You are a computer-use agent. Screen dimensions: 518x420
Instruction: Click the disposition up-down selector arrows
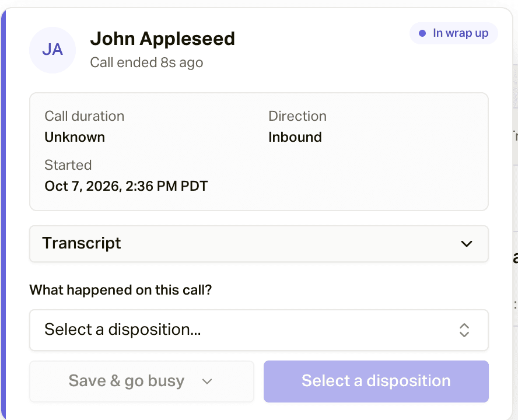[464, 330]
